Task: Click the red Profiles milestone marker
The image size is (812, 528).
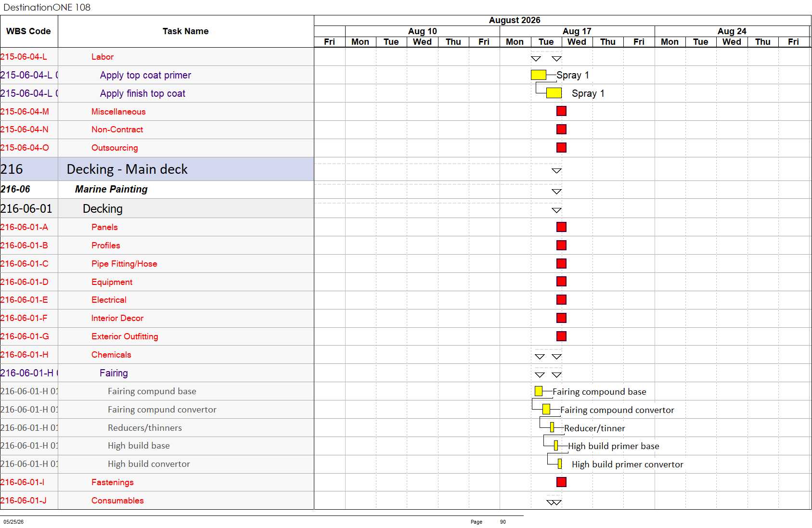Action: coord(561,245)
